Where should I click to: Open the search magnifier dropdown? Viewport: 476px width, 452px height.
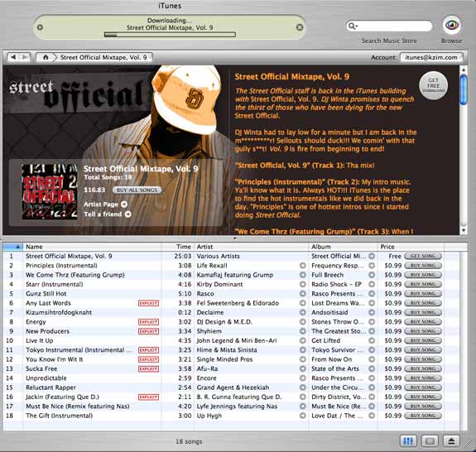click(x=353, y=26)
